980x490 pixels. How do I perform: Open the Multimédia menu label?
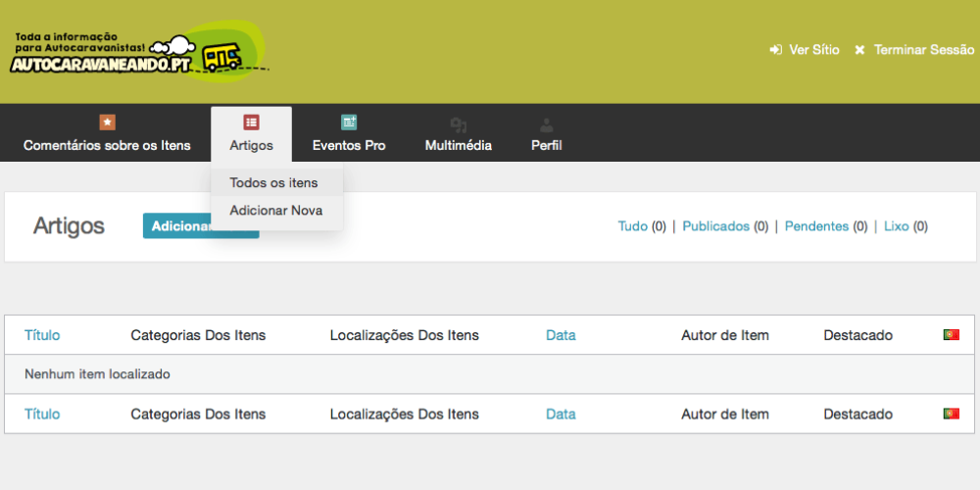458,145
